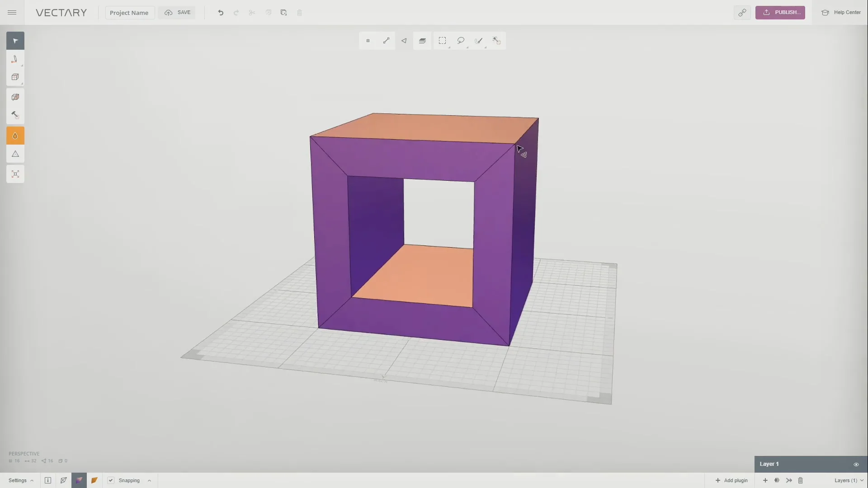Screen dimensions: 868x488
Task: Toggle face selection mode in top toolbar
Action: pos(404,41)
